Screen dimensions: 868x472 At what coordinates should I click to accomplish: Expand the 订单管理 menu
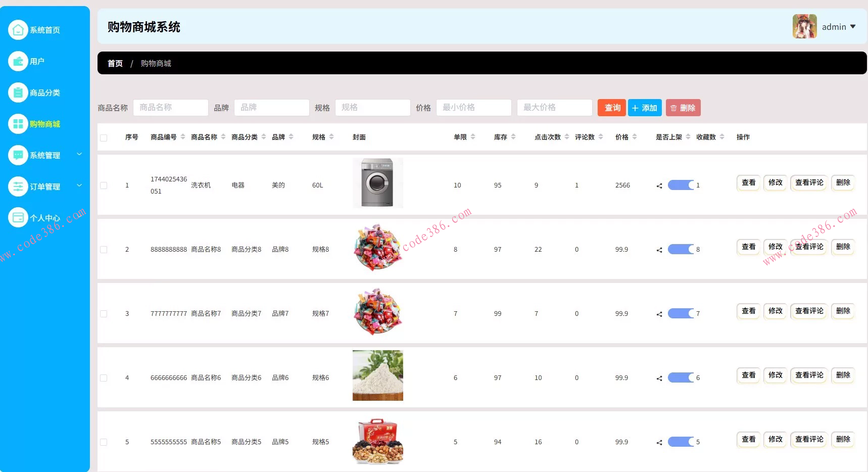click(45, 186)
